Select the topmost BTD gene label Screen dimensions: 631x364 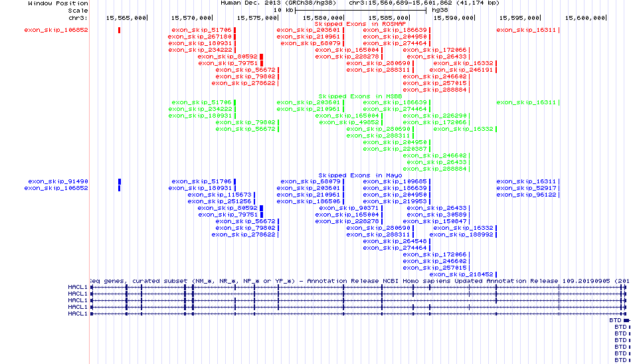(616, 320)
